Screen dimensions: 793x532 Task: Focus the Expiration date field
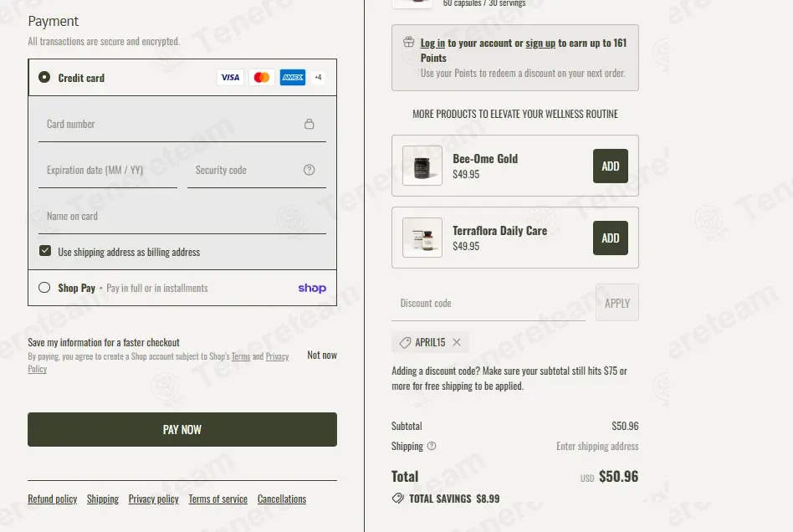[x=108, y=170]
